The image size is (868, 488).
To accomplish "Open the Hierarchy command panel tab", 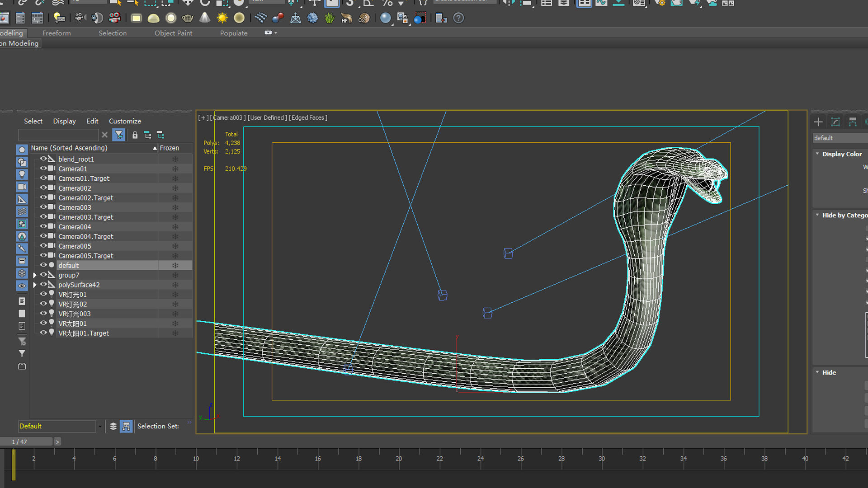I will (x=852, y=122).
